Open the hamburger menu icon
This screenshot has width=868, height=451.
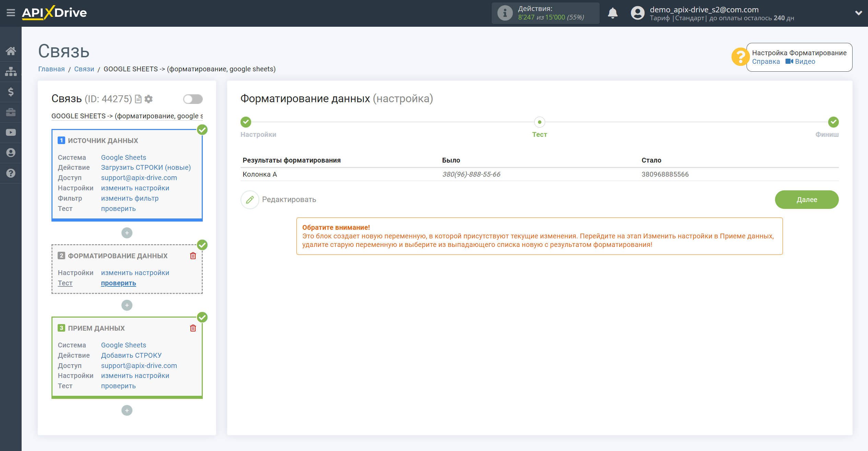pyautogui.click(x=11, y=13)
